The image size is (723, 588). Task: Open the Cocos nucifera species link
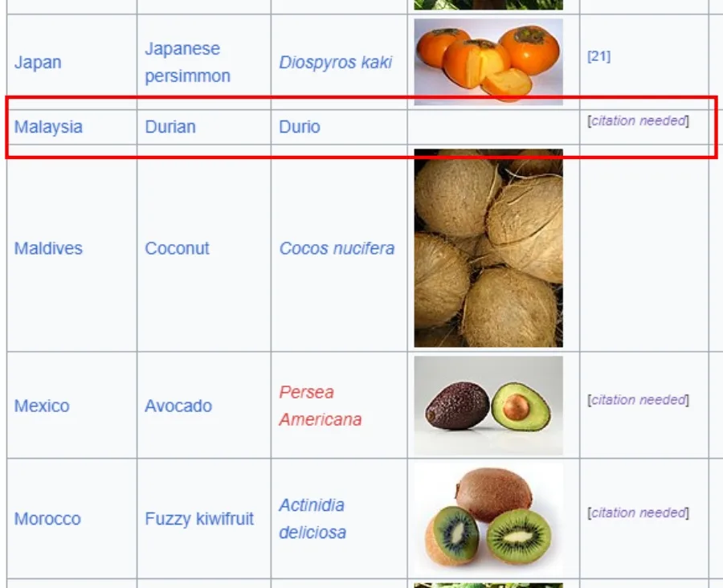[x=337, y=248]
